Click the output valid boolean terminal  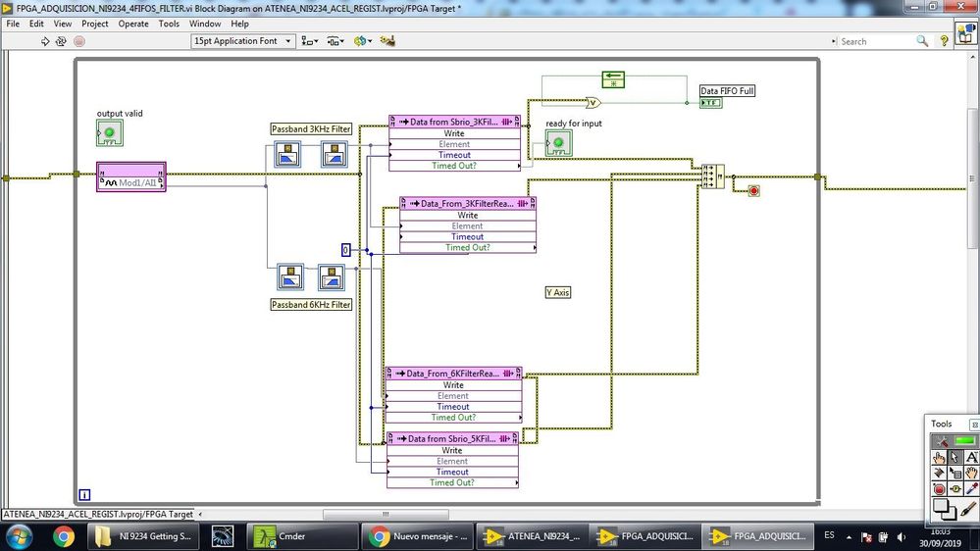109,133
